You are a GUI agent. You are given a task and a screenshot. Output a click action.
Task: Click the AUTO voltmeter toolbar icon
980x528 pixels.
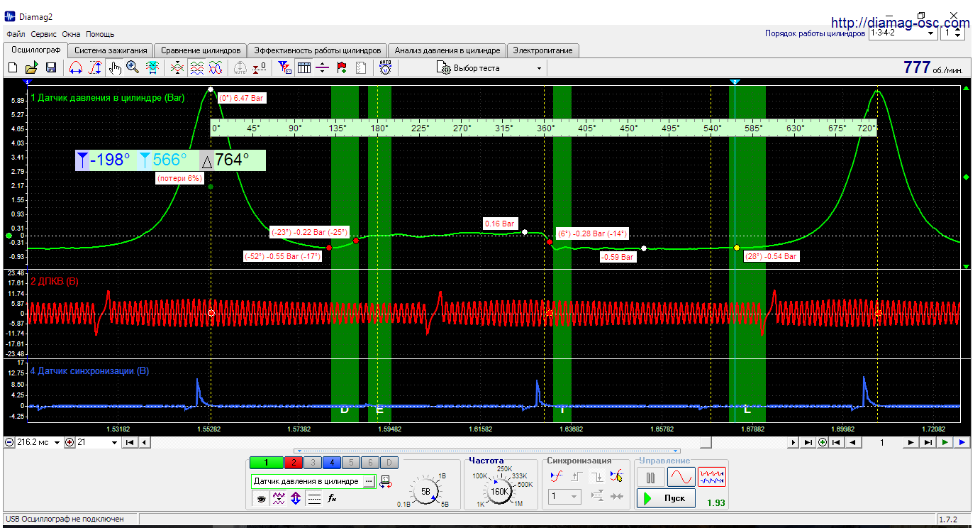pos(385,68)
